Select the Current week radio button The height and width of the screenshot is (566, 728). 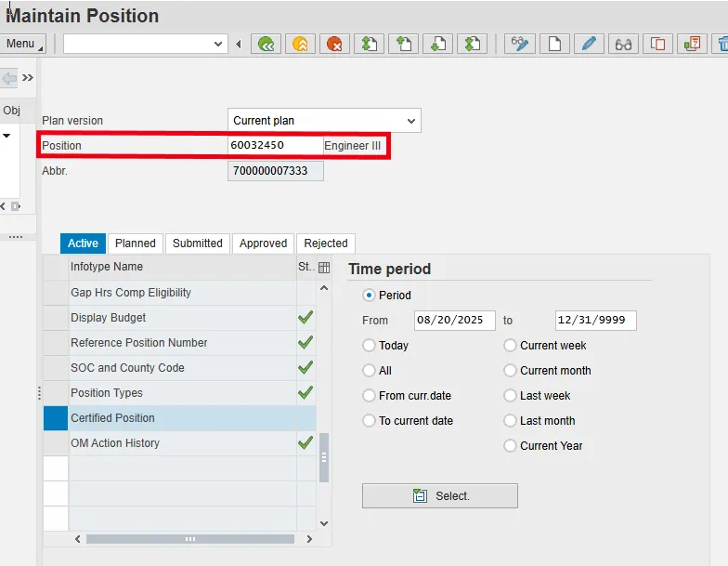511,346
